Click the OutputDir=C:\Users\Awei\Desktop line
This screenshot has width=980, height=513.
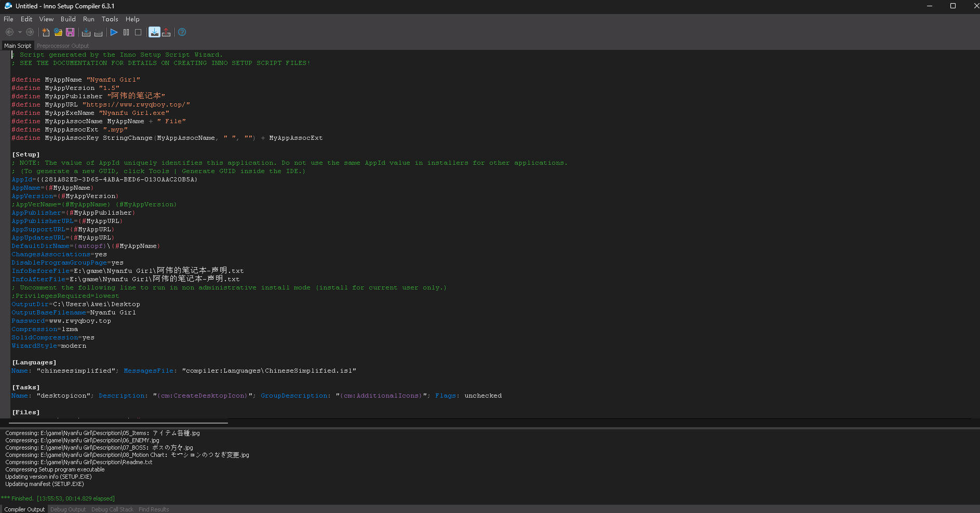76,304
